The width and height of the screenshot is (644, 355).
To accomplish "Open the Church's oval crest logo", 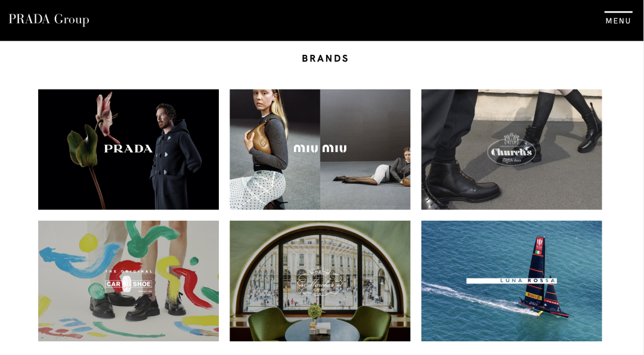I will (x=512, y=150).
